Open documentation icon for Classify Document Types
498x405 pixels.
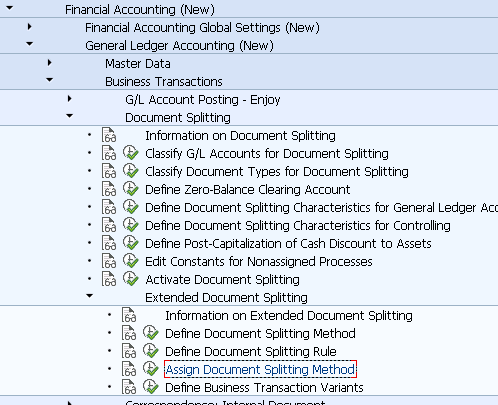click(109, 171)
